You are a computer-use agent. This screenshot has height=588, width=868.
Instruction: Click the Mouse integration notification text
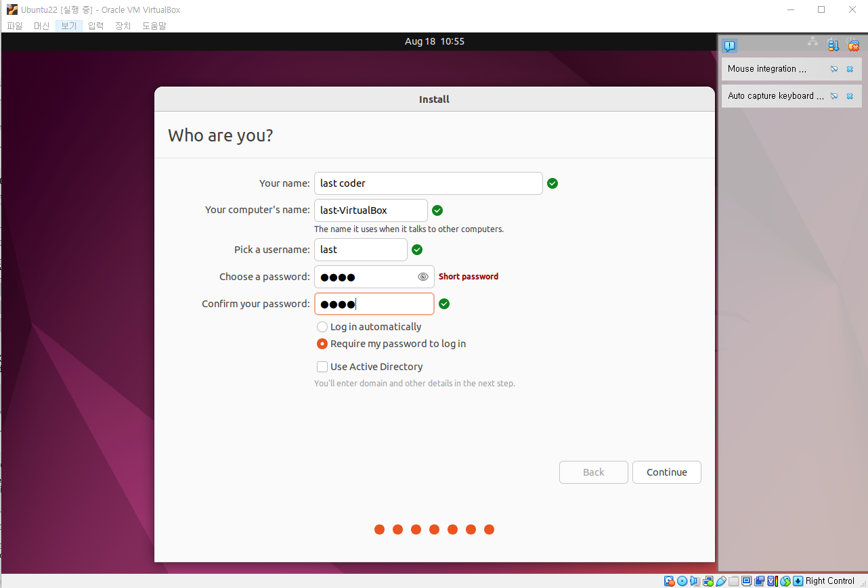click(767, 69)
